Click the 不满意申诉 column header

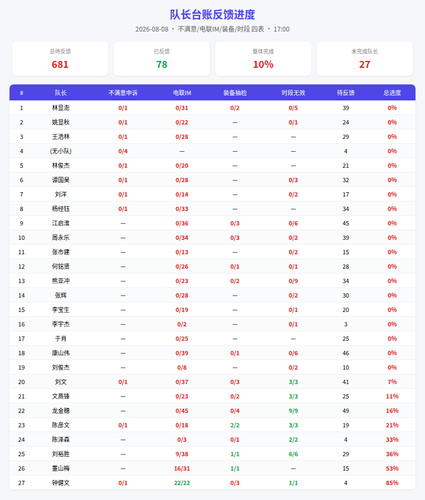(x=123, y=93)
